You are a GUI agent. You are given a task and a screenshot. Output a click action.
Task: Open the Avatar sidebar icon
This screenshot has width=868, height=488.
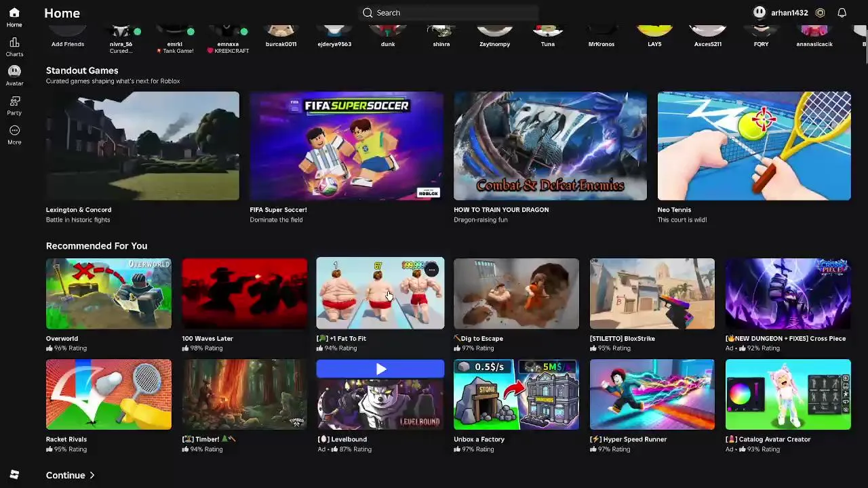(14, 71)
